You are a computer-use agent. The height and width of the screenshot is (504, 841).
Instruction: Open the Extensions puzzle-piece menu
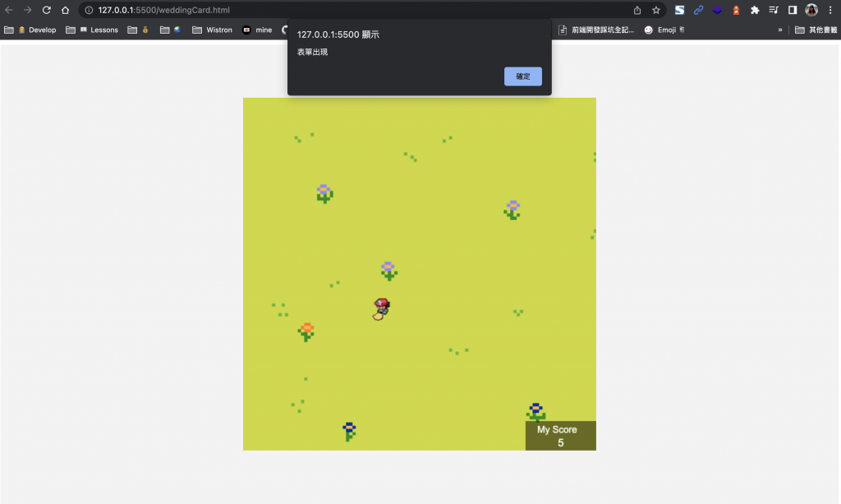[755, 10]
